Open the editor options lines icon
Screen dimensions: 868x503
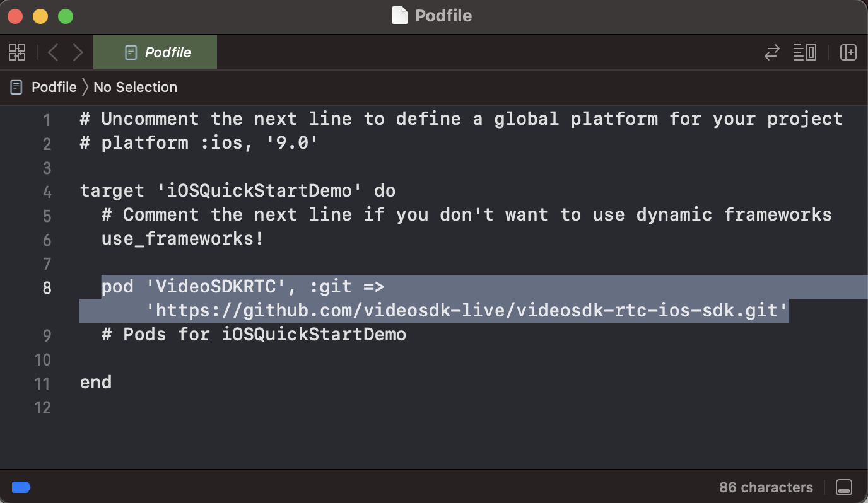point(805,52)
